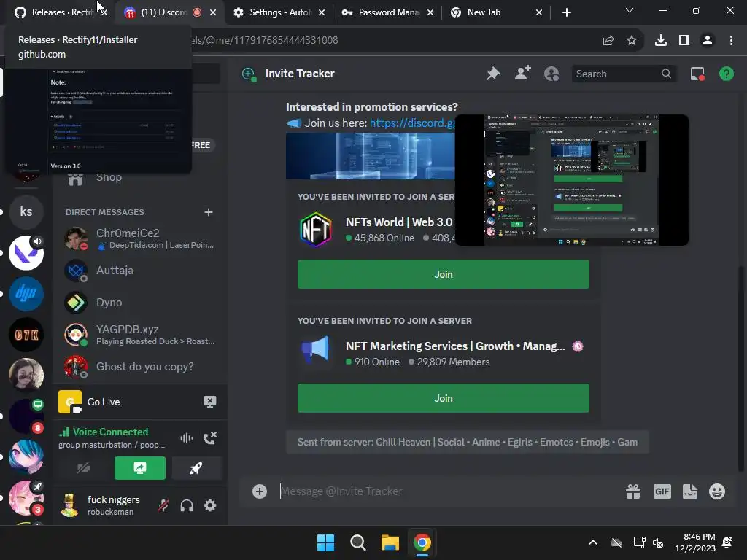This screenshot has width=747, height=560.
Task: Share this page icon in address bar
Action: pyautogui.click(x=608, y=41)
